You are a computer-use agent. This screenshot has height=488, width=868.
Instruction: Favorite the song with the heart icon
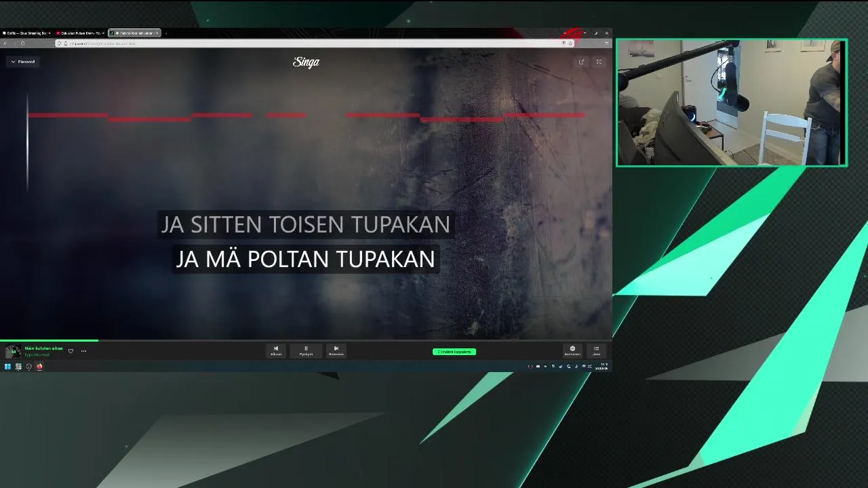click(x=71, y=351)
